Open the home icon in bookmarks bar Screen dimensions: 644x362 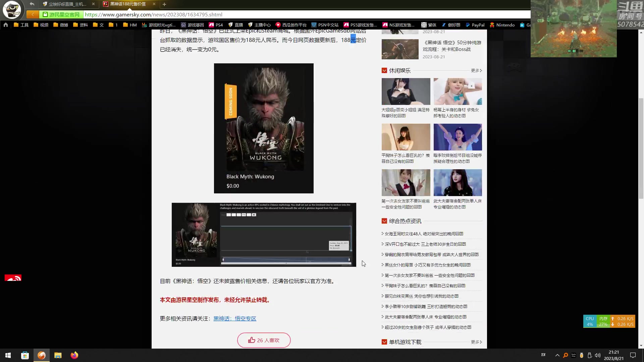coord(6,25)
